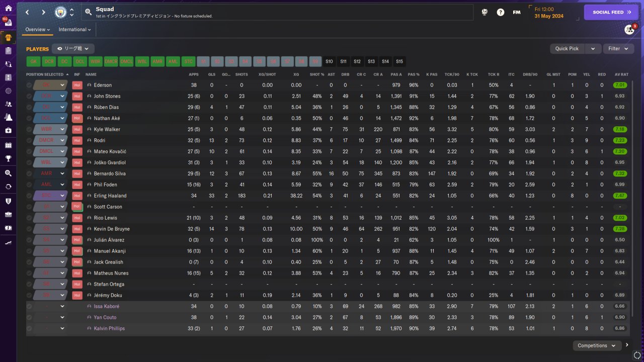Sort by XG column header

click(x=296, y=74)
